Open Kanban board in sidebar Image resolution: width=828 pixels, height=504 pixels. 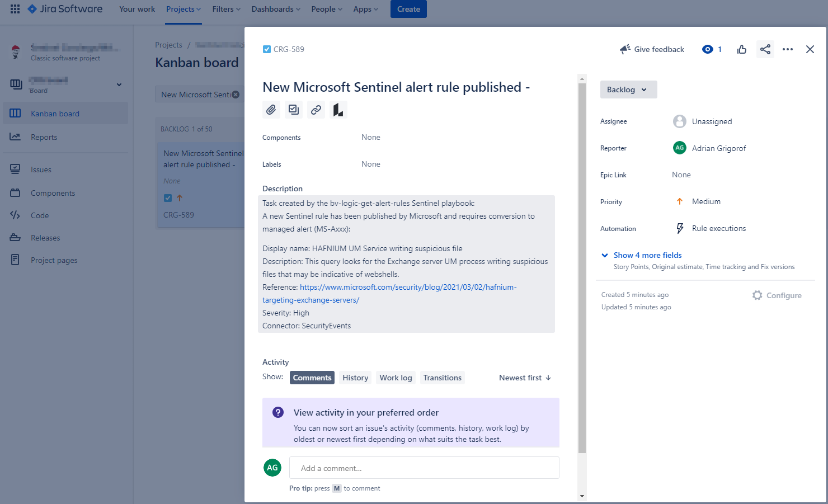(65, 114)
